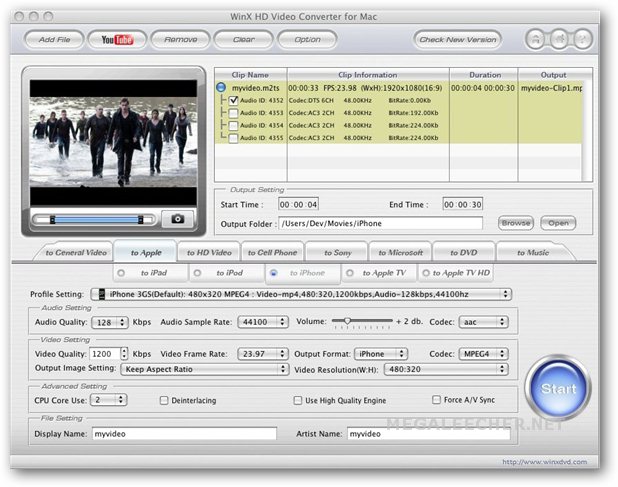Check Audio ID 4352 track checkbox
The width and height of the screenshot is (618, 487).
click(x=233, y=100)
